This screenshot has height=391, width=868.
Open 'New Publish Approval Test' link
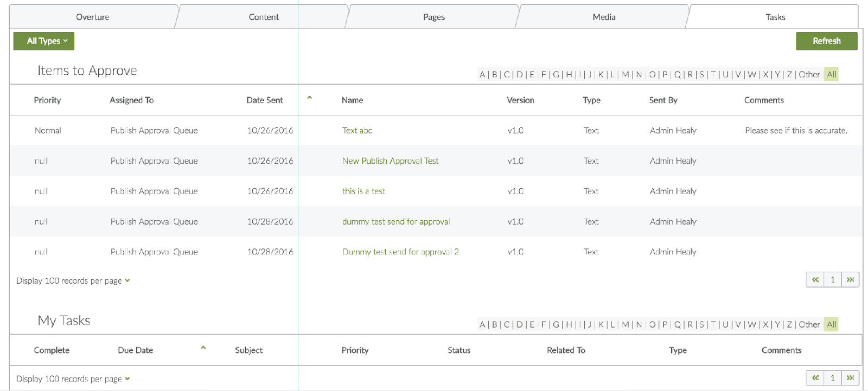pos(390,161)
